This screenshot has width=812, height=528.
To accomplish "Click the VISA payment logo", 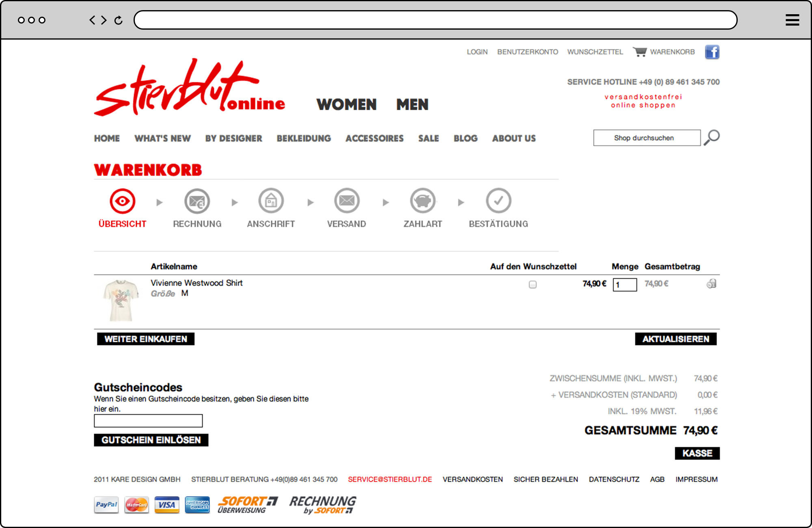I will click(x=167, y=504).
